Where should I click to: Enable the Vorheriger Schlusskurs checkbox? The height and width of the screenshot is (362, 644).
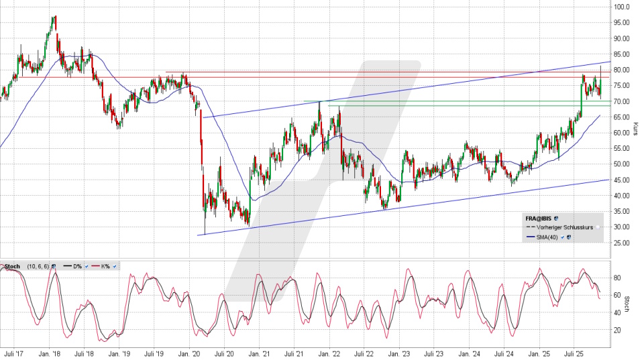[597, 228]
